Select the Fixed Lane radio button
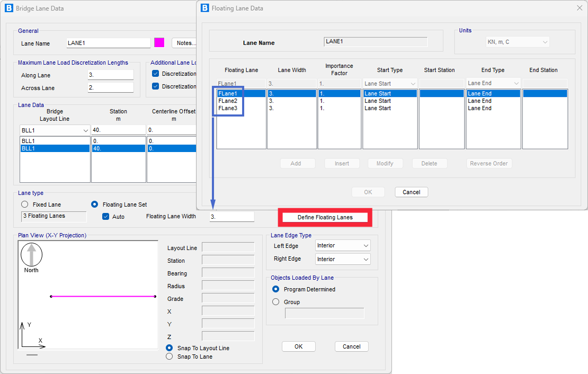Image resolution: width=588 pixels, height=374 pixels. tap(24, 204)
